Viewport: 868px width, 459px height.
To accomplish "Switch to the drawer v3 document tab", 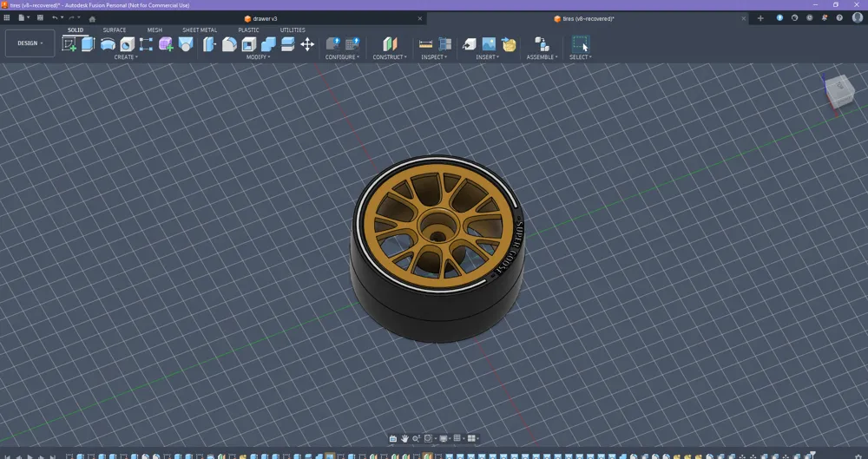I will (x=260, y=19).
